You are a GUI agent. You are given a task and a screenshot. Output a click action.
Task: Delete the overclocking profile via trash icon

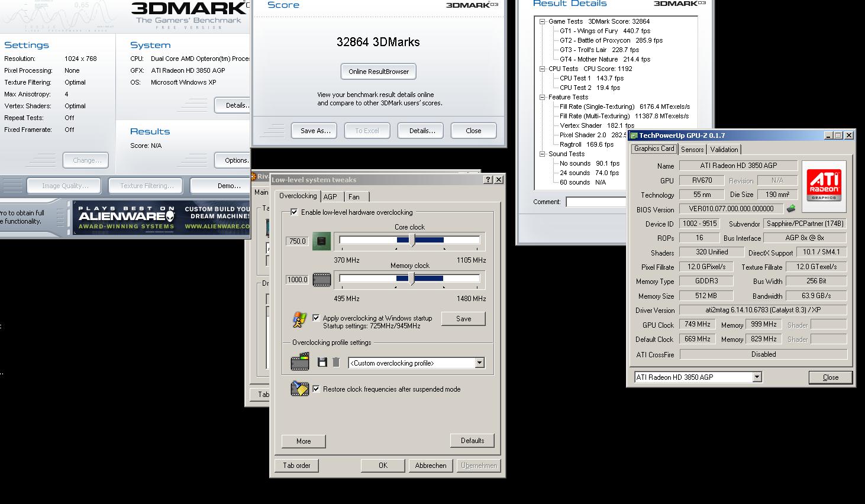tap(336, 363)
